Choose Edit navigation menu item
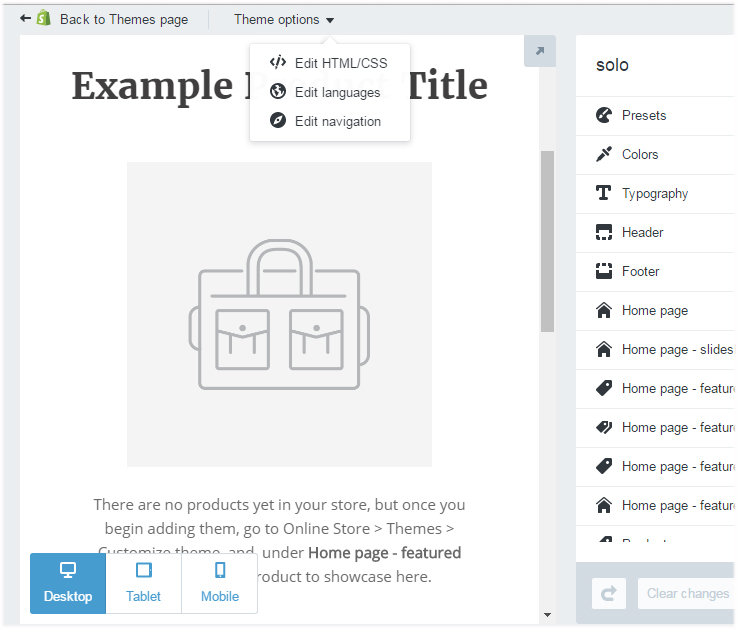 (x=337, y=121)
